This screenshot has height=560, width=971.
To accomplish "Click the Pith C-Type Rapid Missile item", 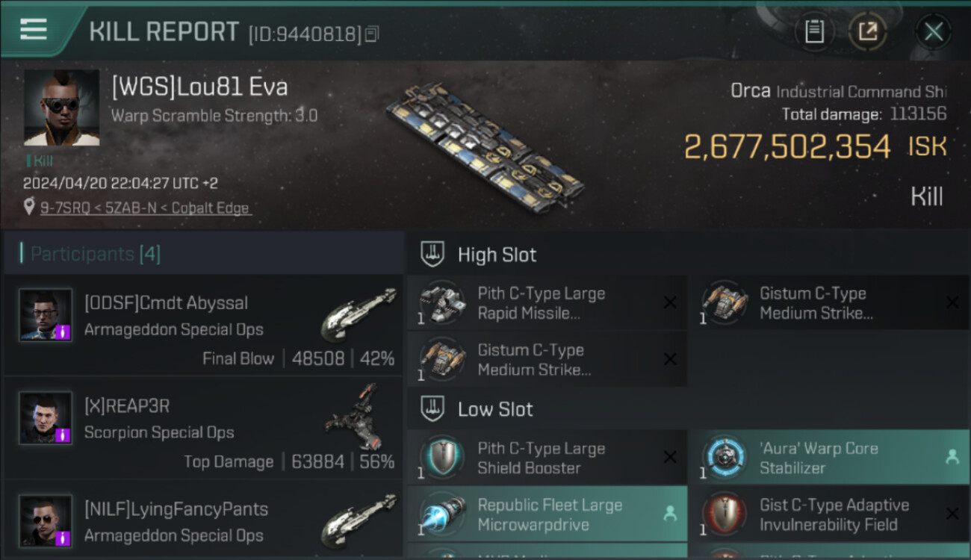I will point(547,303).
